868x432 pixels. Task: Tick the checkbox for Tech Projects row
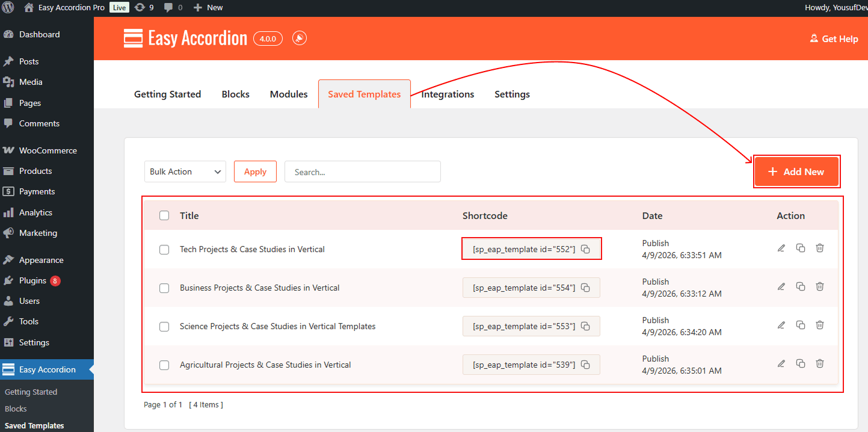tap(164, 249)
